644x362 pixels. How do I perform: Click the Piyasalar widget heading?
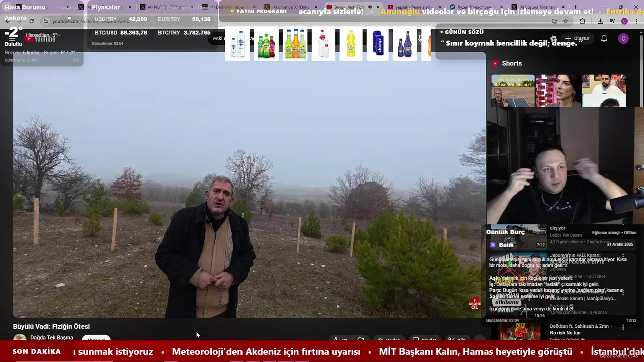(x=106, y=7)
